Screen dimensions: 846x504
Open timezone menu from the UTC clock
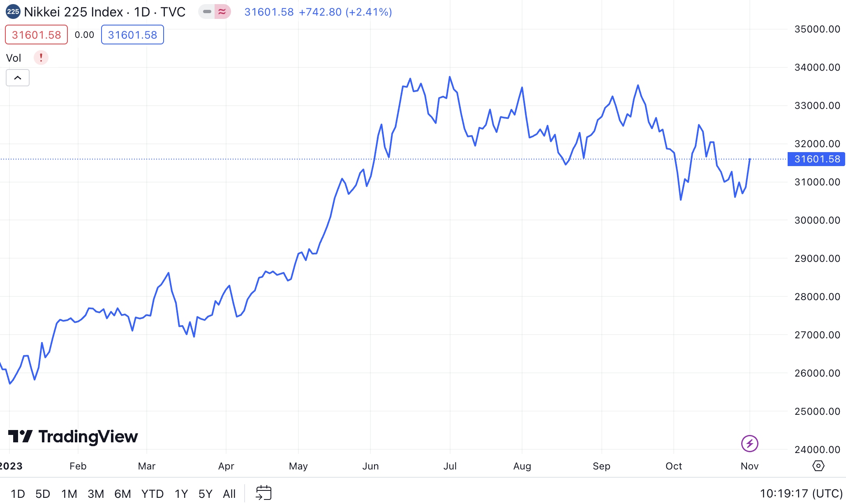click(801, 493)
